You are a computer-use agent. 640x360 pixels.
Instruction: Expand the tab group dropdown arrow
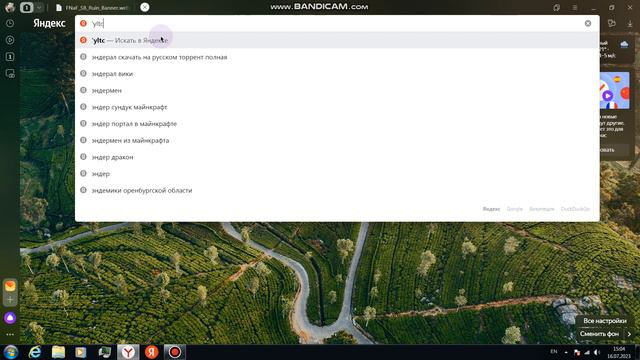[38, 7]
